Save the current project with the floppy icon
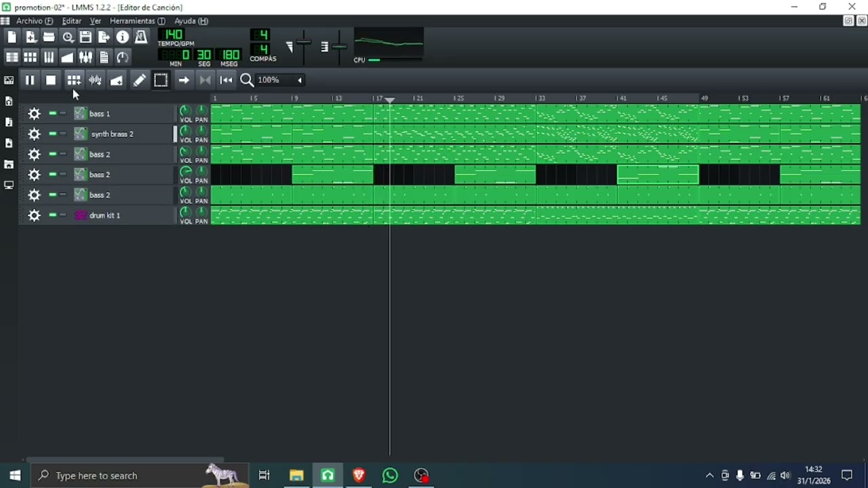The image size is (868, 488). click(x=85, y=37)
